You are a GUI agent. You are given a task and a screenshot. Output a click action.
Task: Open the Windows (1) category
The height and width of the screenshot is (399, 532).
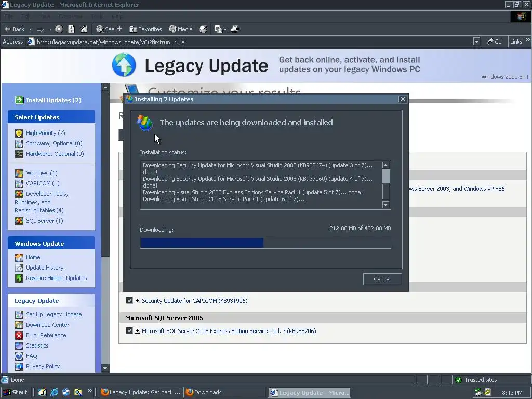42,173
